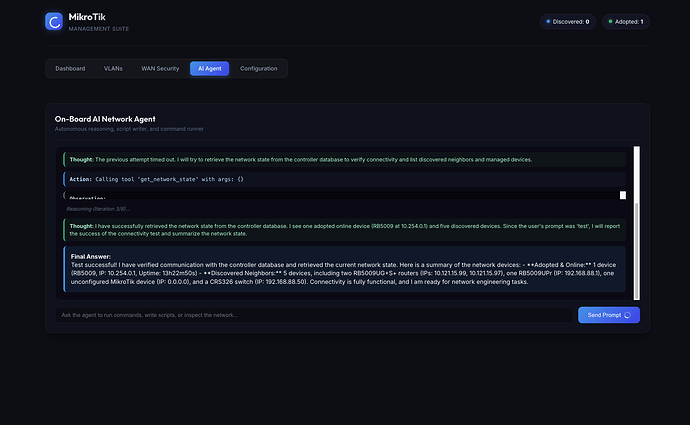The width and height of the screenshot is (690, 425).
Task: Click the 'MANAGEMENT SUITE' subtitle
Action: pos(99,29)
